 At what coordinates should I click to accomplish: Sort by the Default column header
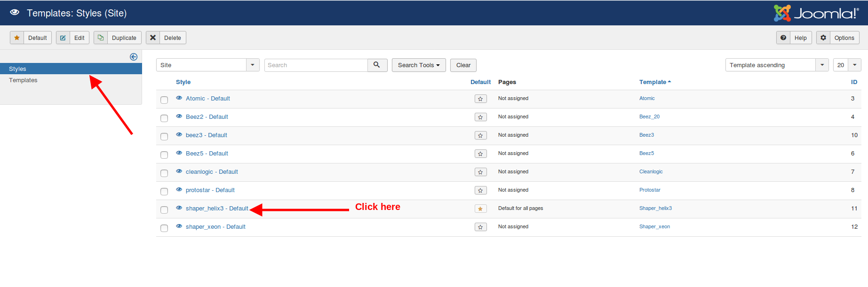(480, 82)
